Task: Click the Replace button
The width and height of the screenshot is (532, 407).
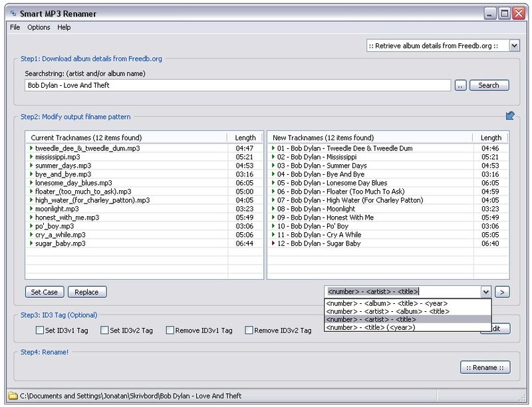Action: pos(87,292)
